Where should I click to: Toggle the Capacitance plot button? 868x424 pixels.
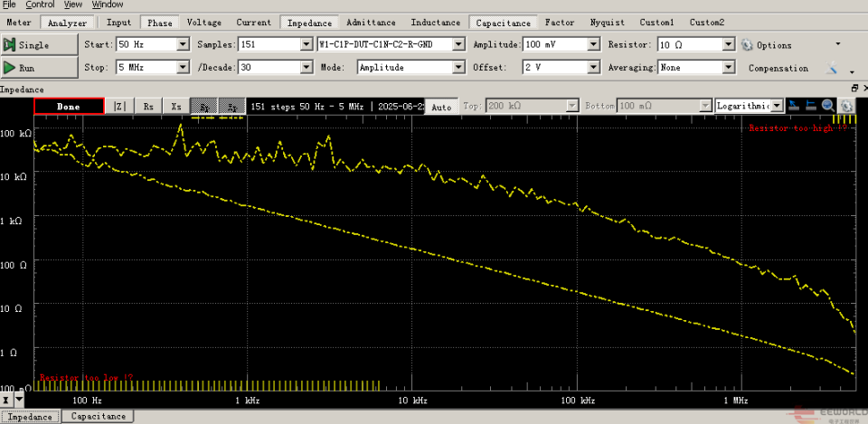pyautogui.click(x=504, y=23)
